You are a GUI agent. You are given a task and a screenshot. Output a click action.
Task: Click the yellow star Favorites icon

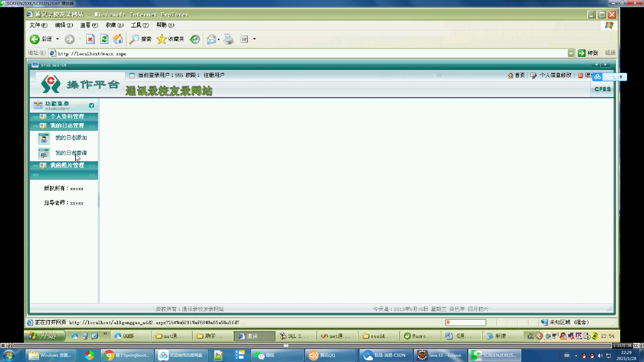pyautogui.click(x=162, y=39)
